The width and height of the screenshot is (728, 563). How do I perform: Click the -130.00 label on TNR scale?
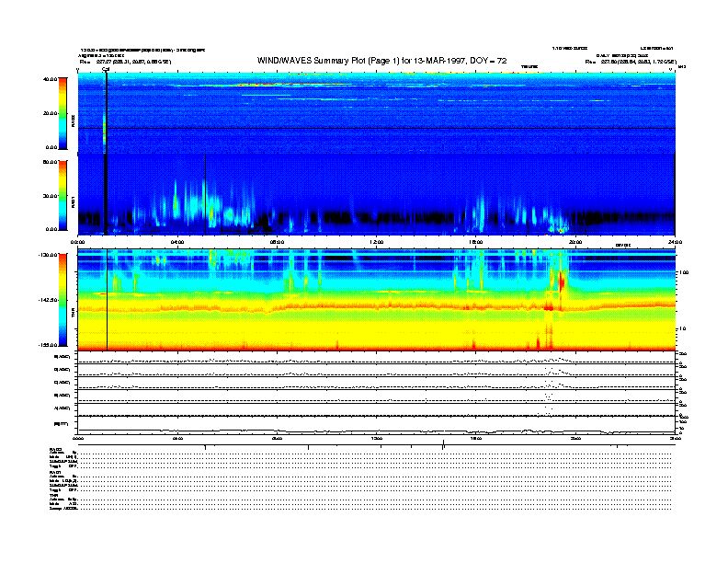point(48,255)
